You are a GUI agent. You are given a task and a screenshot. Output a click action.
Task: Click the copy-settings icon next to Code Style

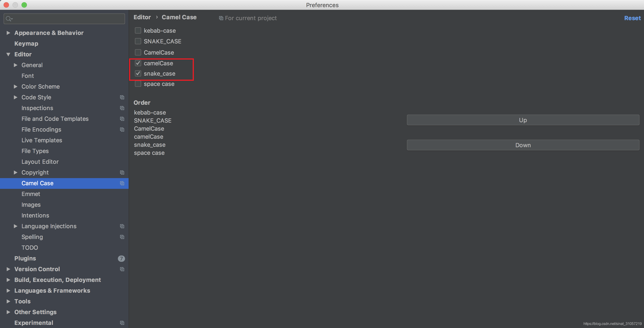point(122,97)
